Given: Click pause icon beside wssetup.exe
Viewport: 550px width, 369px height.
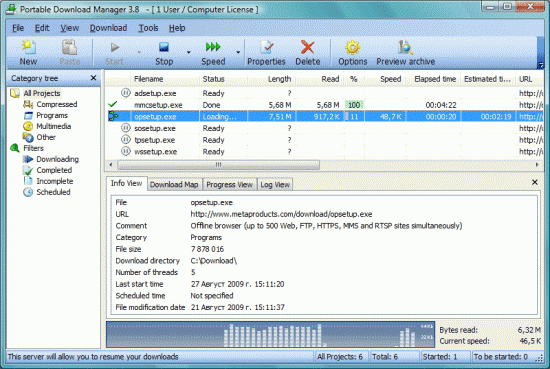Looking at the screenshot, I should pos(126,151).
